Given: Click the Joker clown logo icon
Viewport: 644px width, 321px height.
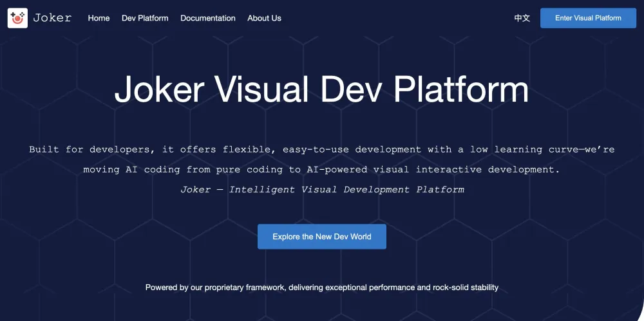Looking at the screenshot, I should click(x=17, y=18).
